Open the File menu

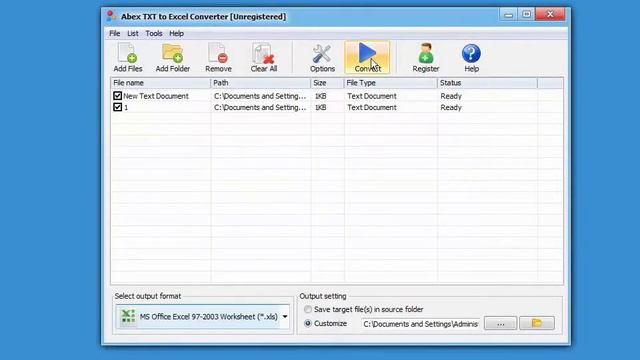[x=115, y=33]
